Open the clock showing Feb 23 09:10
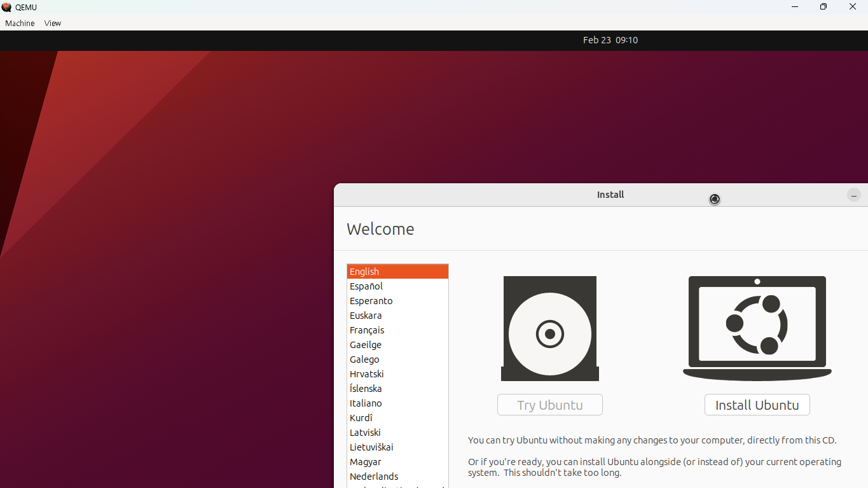The width and height of the screenshot is (868, 488). (610, 40)
